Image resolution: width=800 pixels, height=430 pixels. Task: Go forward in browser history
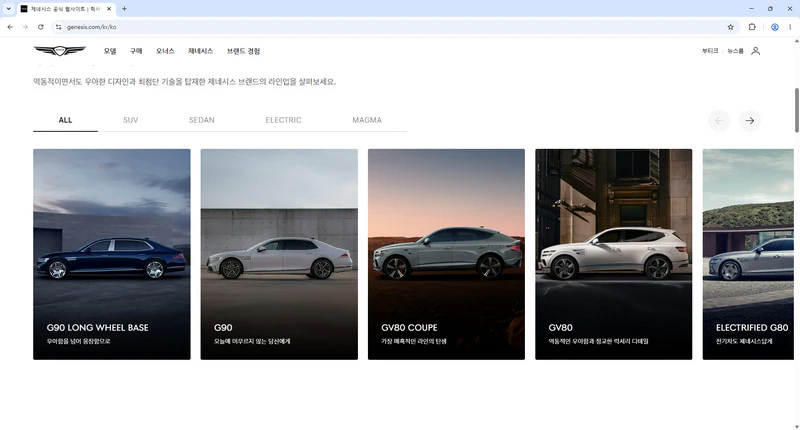tap(25, 27)
